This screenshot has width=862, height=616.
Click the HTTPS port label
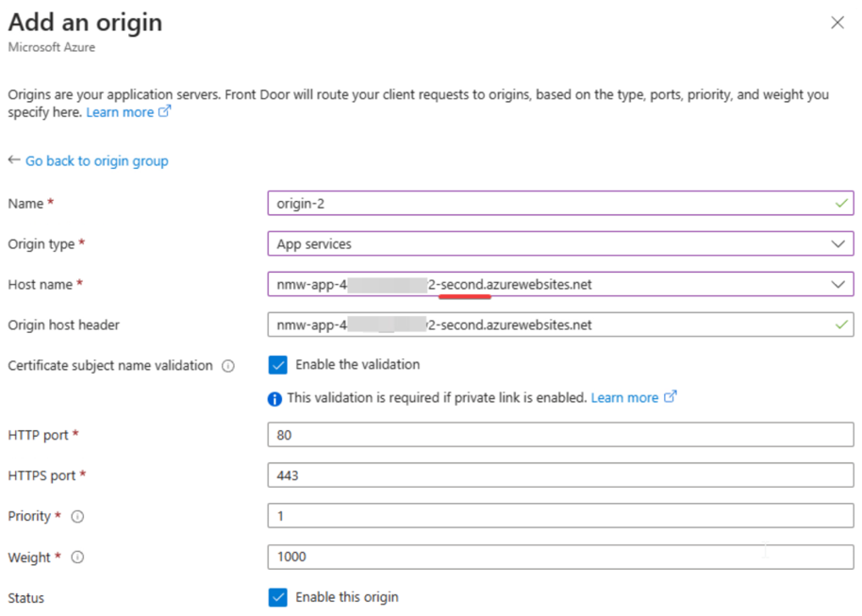[x=41, y=475]
